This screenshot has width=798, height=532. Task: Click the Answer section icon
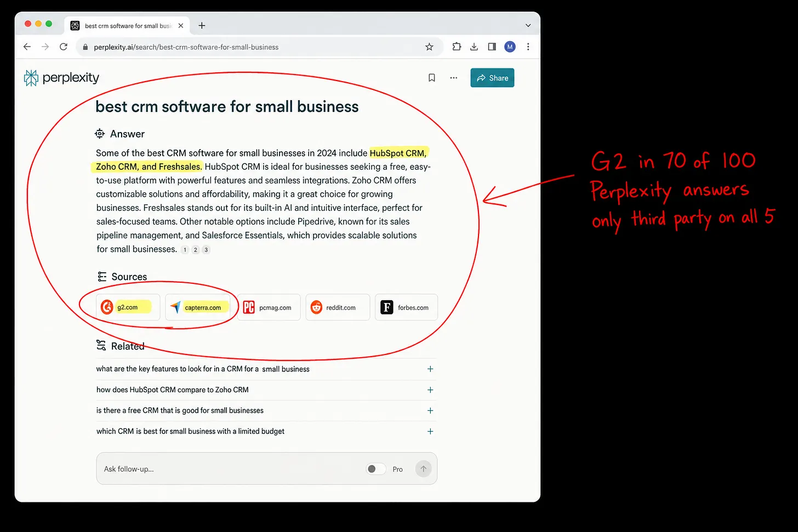click(100, 134)
